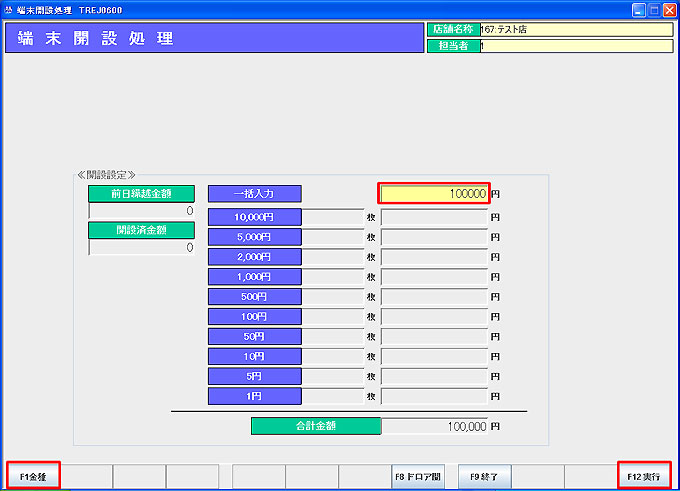Viewport: 680px width, 491px height.
Task: Click the 店舗名称 field showing テスト店
Action: (575, 30)
